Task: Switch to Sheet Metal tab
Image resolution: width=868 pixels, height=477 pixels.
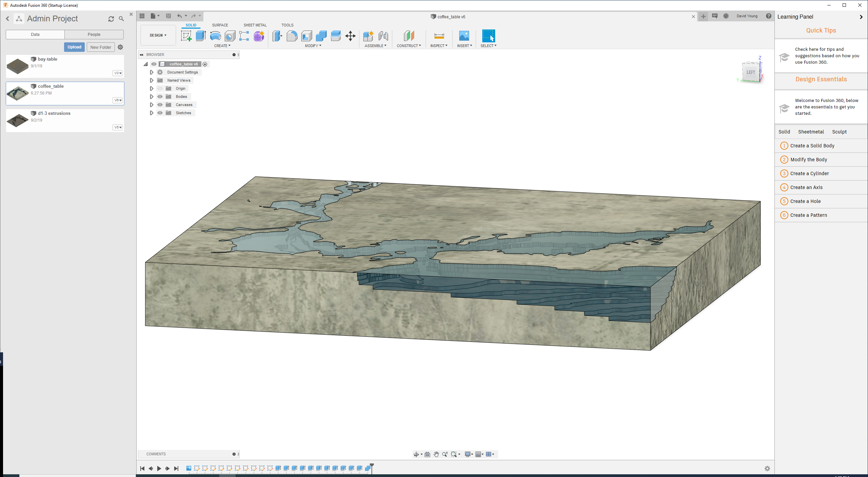Action: point(254,25)
